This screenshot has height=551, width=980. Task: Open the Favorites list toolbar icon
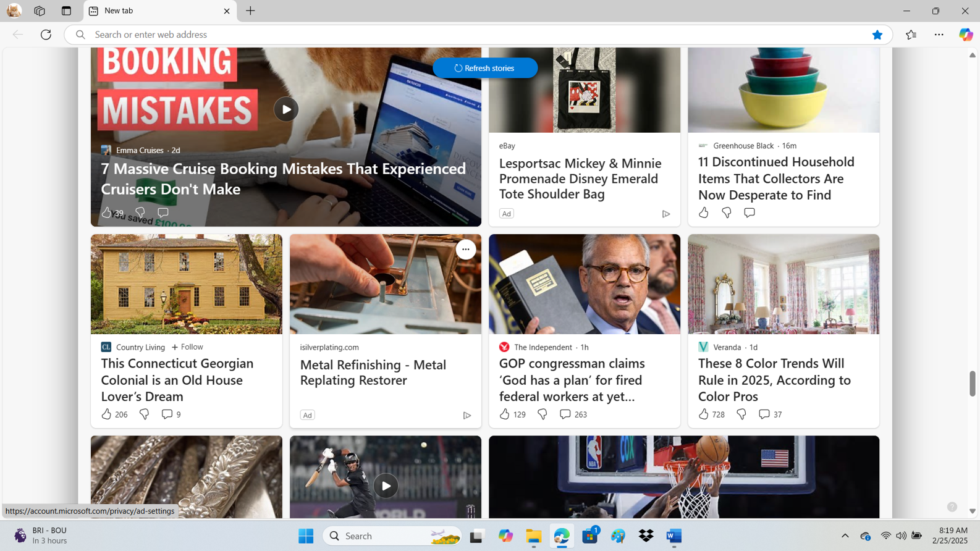tap(911, 35)
